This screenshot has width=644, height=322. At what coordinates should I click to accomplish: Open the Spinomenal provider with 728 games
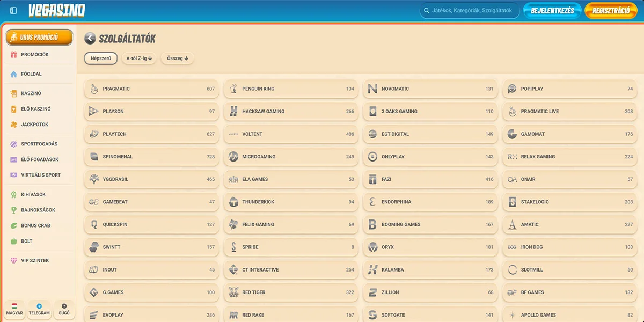(151, 157)
